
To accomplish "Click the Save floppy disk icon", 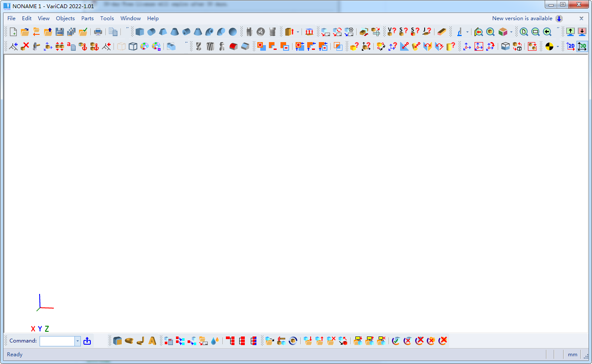I will click(60, 32).
